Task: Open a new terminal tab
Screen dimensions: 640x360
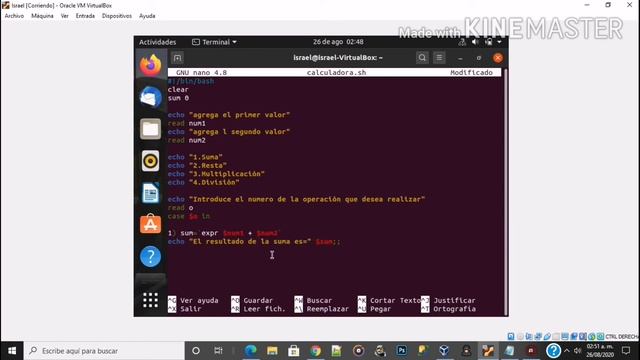Action: [177, 58]
